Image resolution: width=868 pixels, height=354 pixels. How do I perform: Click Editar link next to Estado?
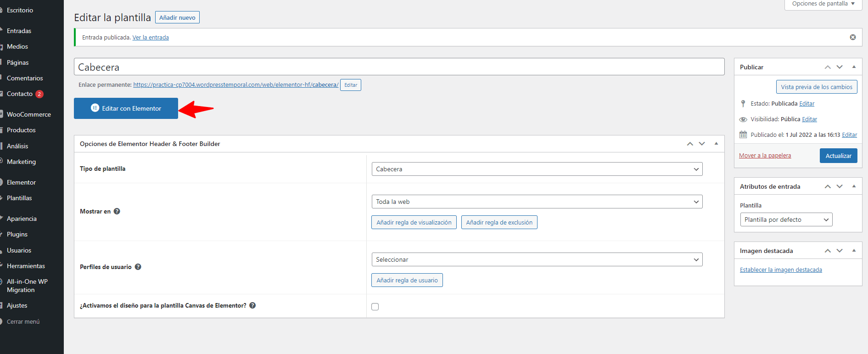tap(807, 104)
